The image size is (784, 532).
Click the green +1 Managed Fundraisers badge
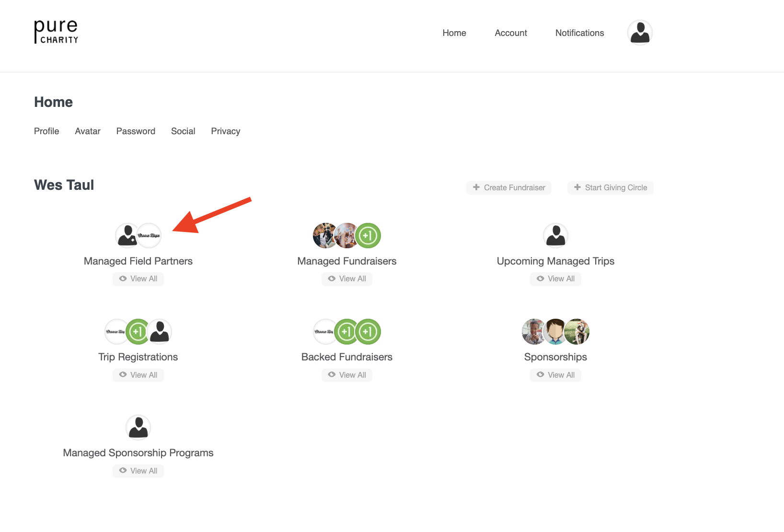[x=368, y=236]
